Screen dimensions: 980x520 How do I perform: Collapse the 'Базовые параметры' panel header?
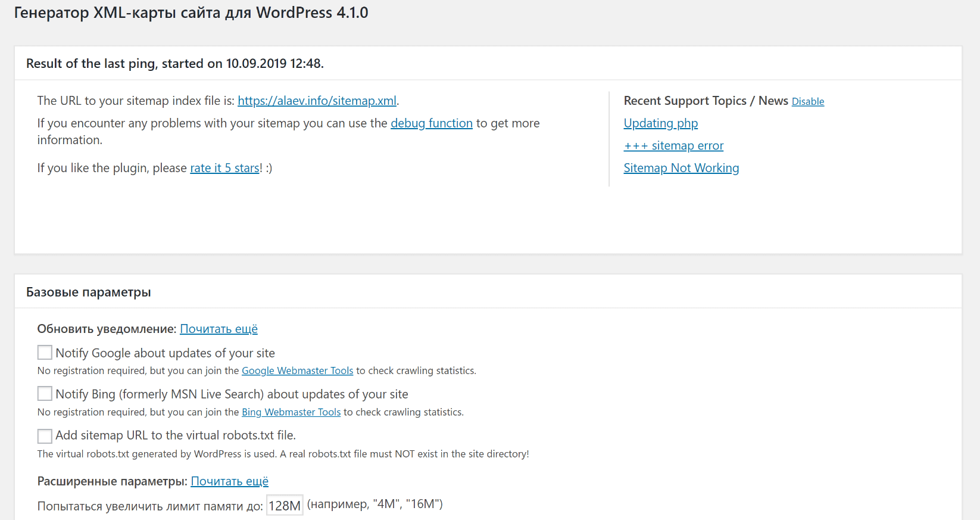click(x=88, y=292)
